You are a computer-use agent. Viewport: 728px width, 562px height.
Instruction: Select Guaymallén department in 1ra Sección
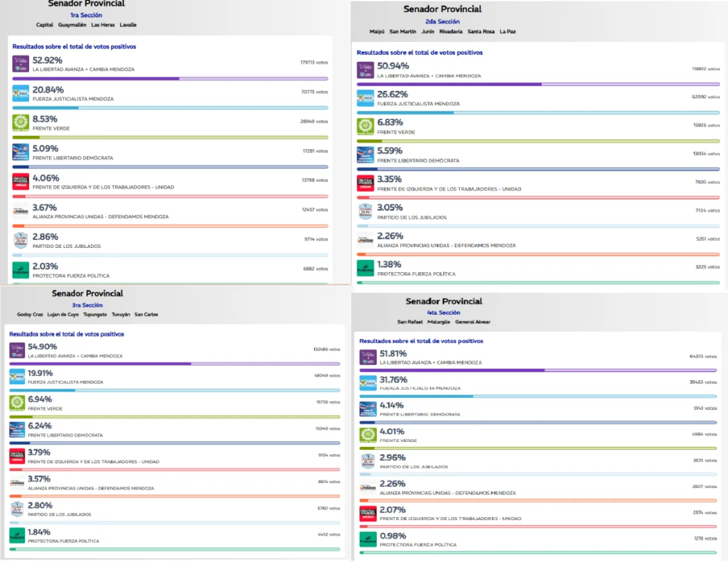click(x=72, y=25)
